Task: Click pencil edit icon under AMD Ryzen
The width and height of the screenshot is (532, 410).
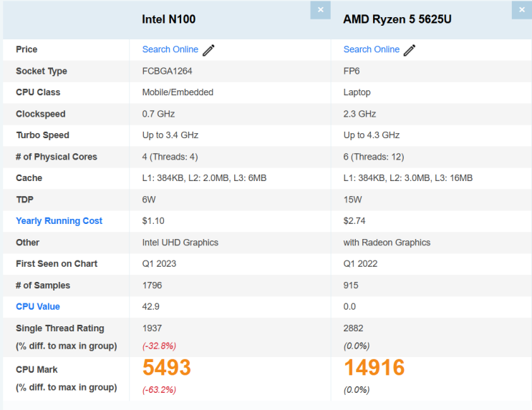Action: tap(410, 50)
